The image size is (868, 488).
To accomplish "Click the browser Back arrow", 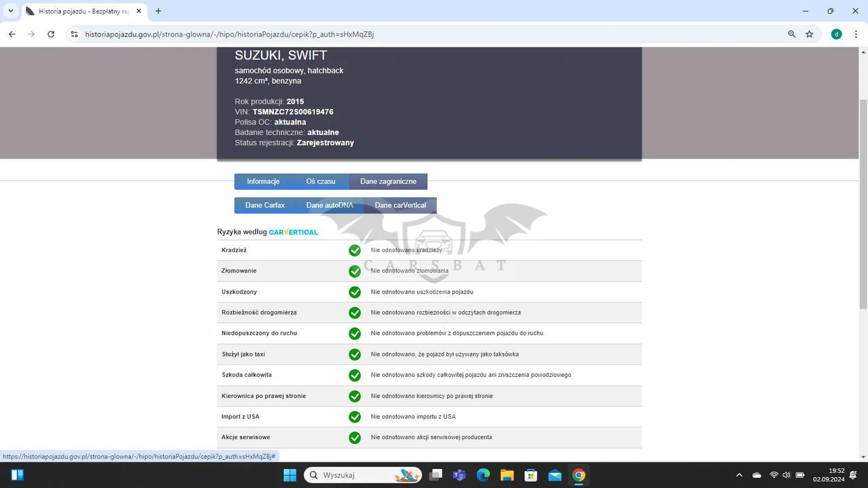I will [x=12, y=34].
